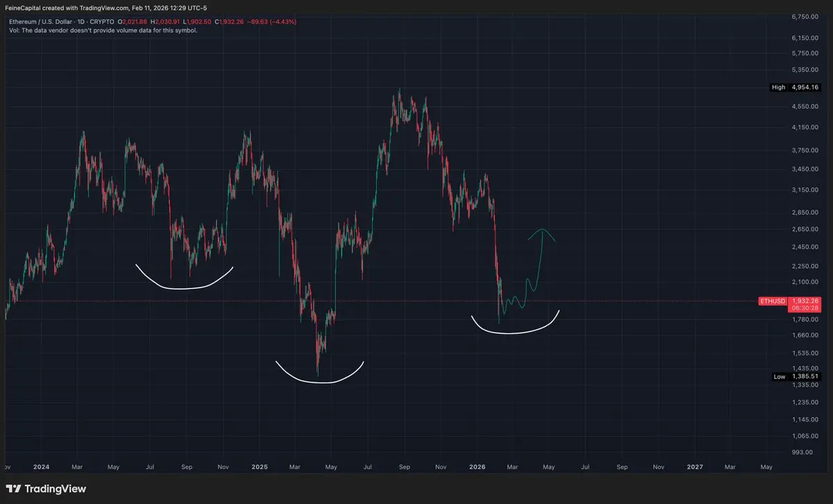This screenshot has height=504, width=833.
Task: Click the 3,150.00 price axis label
Action: point(805,190)
